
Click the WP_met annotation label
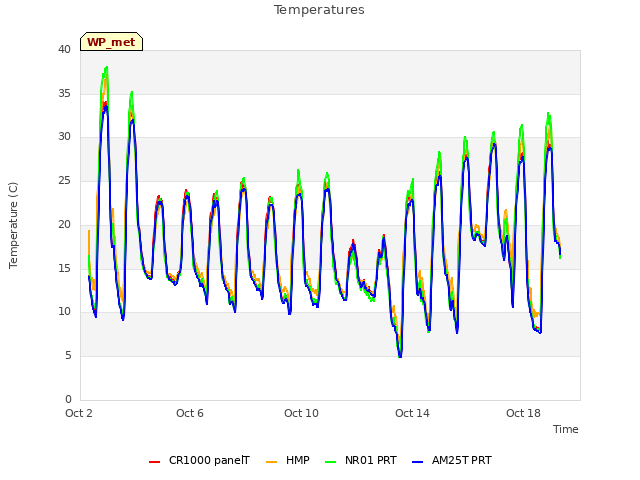[x=111, y=42]
